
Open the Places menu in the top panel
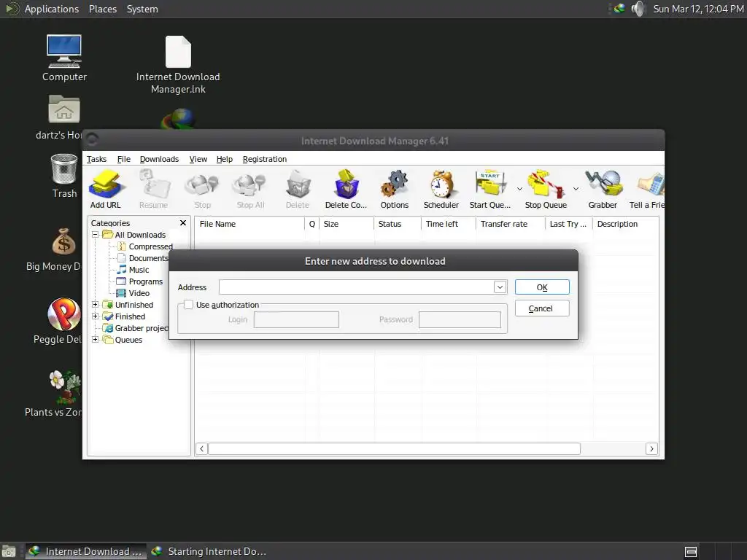point(103,9)
